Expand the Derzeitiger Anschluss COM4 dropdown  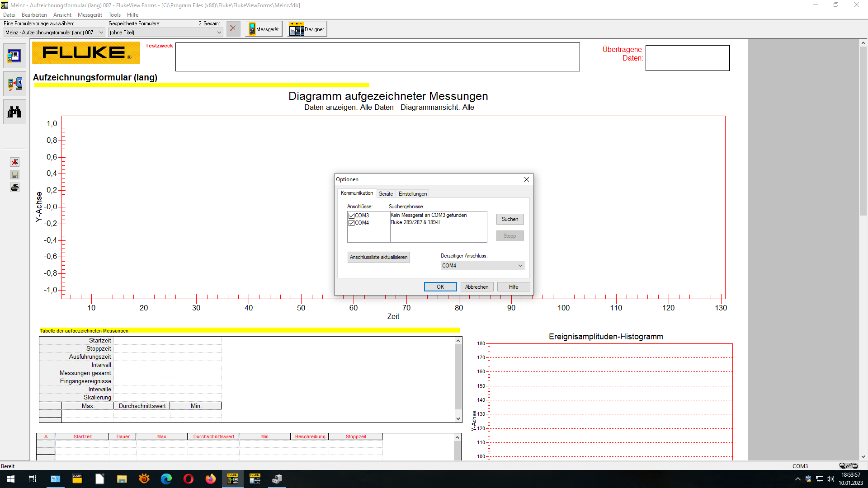tap(520, 266)
